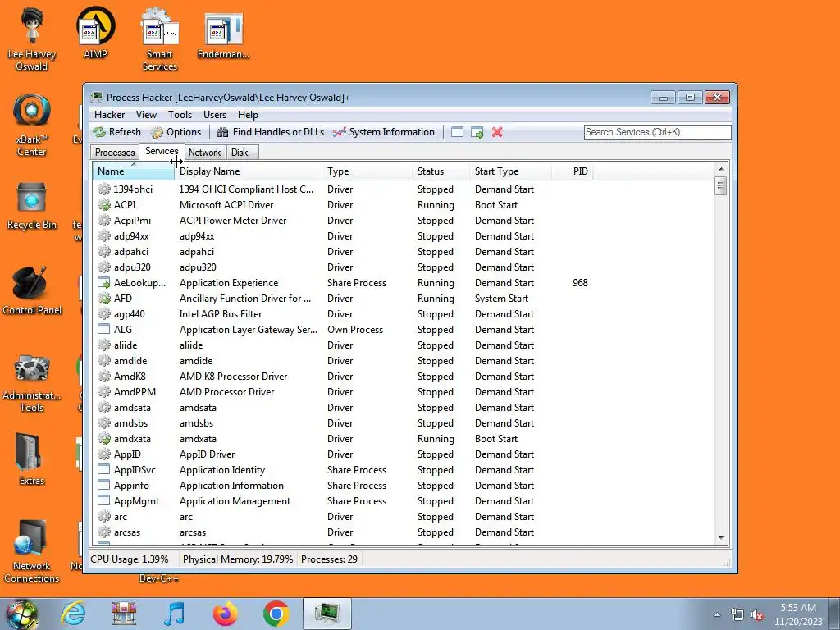Screen dimensions: 840x630
Task: Click the red X terminate icon
Action: [x=497, y=132]
